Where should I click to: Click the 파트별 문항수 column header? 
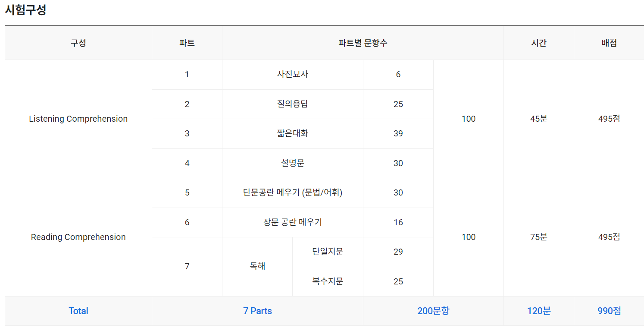click(363, 43)
